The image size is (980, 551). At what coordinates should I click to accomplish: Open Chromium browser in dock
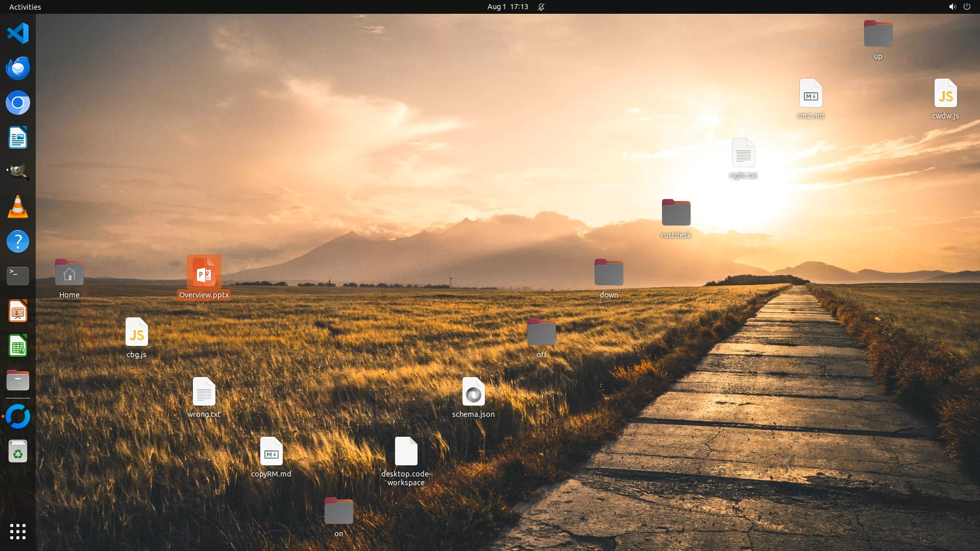tap(18, 103)
